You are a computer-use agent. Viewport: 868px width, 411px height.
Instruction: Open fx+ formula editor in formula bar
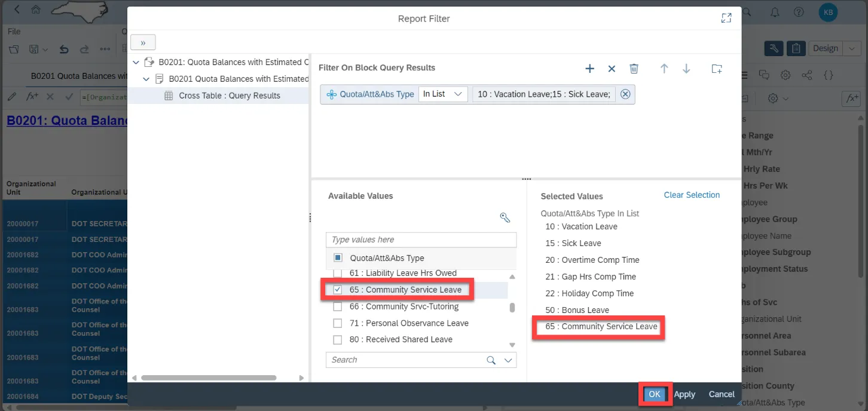click(x=32, y=96)
